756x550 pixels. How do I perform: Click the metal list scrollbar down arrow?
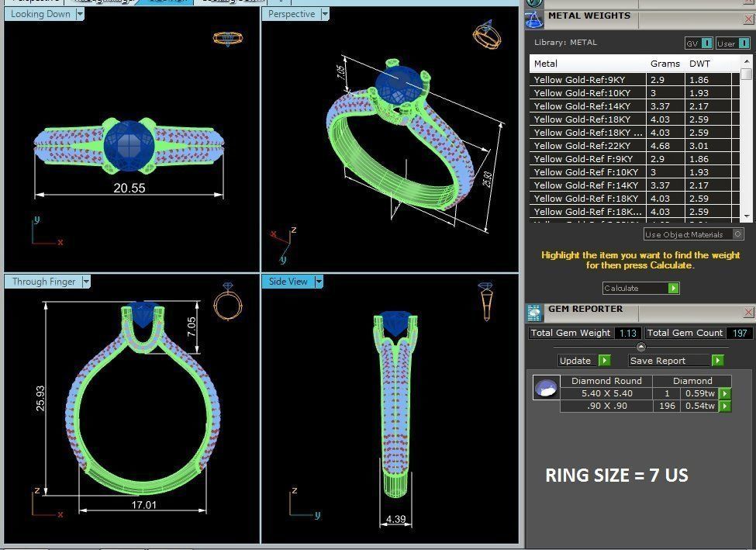(x=747, y=216)
